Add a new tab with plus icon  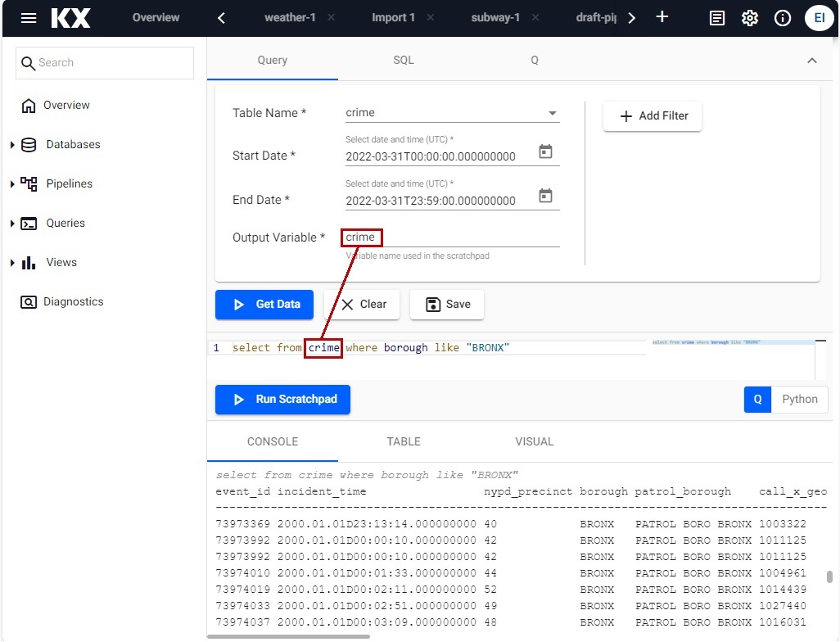pos(662,17)
